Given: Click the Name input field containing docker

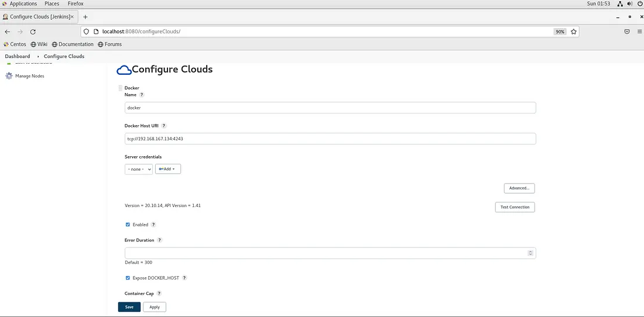Looking at the screenshot, I should coord(330,108).
